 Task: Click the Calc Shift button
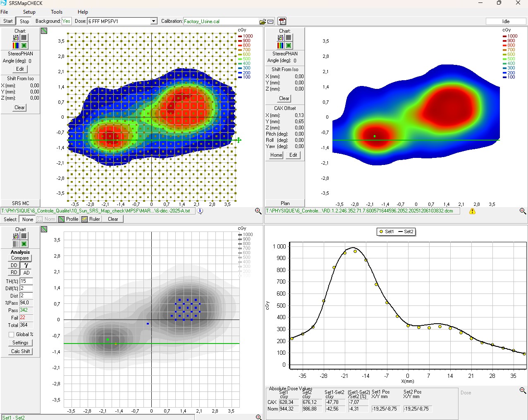(x=20, y=351)
